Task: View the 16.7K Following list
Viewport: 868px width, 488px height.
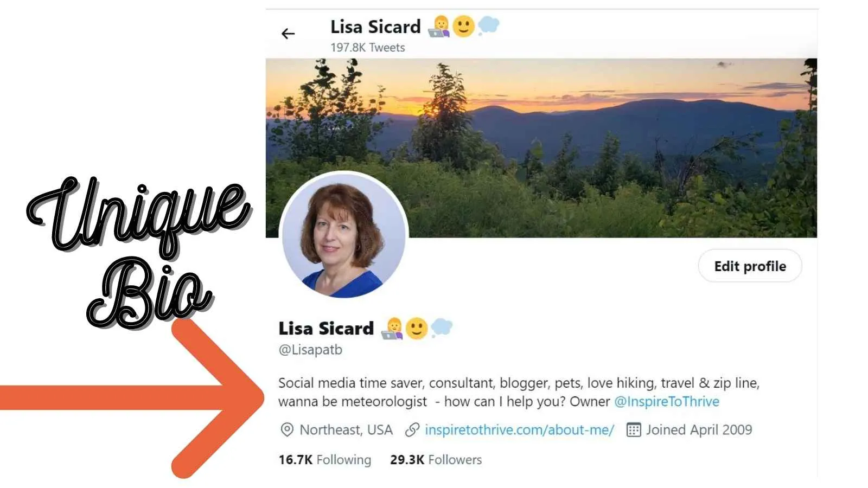Action: pos(324,460)
